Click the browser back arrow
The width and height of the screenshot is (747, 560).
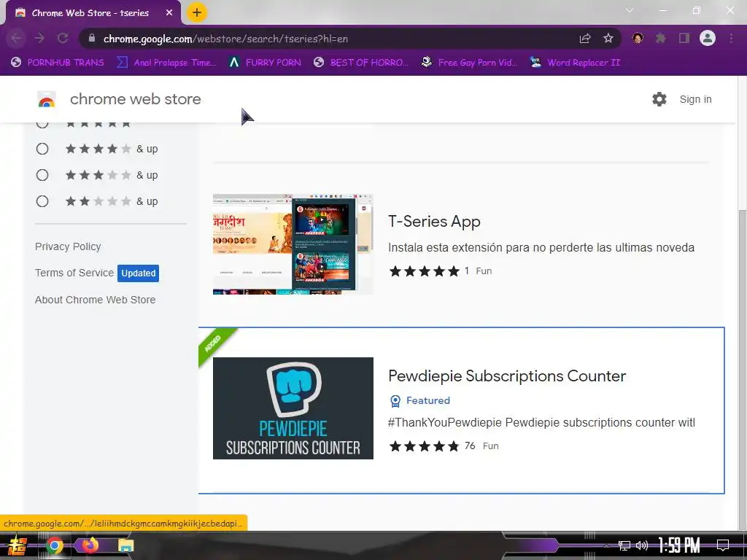point(16,39)
